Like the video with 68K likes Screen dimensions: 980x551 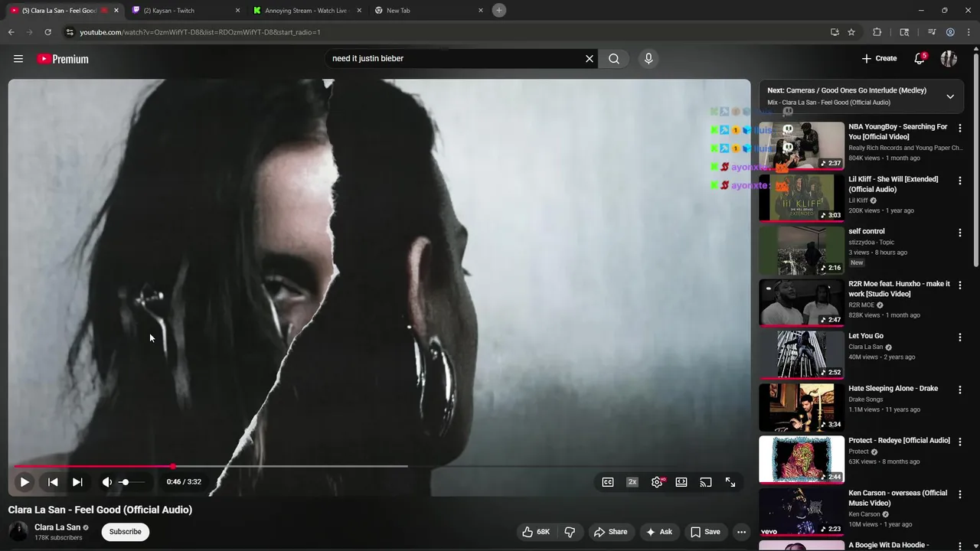535,532
